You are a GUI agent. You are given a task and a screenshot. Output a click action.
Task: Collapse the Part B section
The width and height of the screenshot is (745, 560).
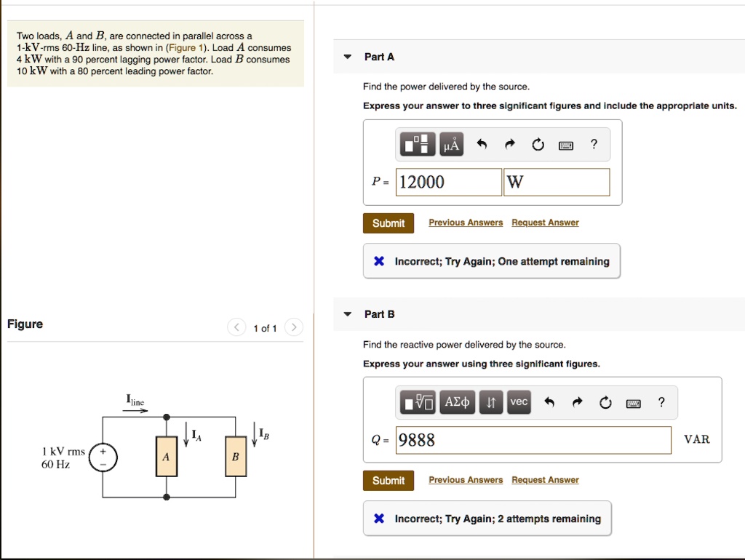[347, 314]
